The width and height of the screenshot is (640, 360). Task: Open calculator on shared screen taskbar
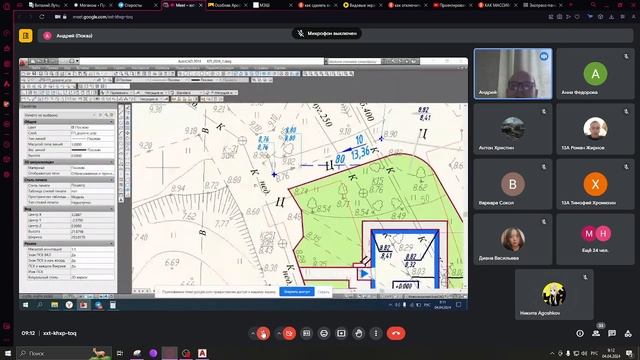tap(113, 305)
